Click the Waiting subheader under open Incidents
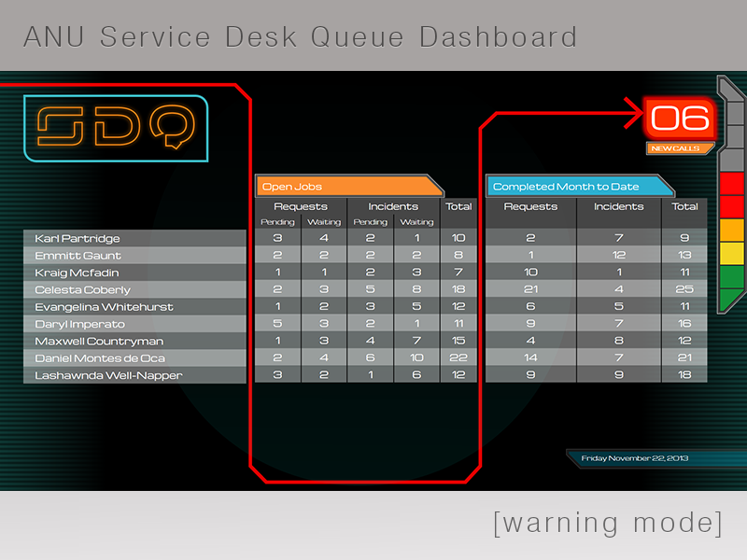The image size is (747, 560). (416, 222)
